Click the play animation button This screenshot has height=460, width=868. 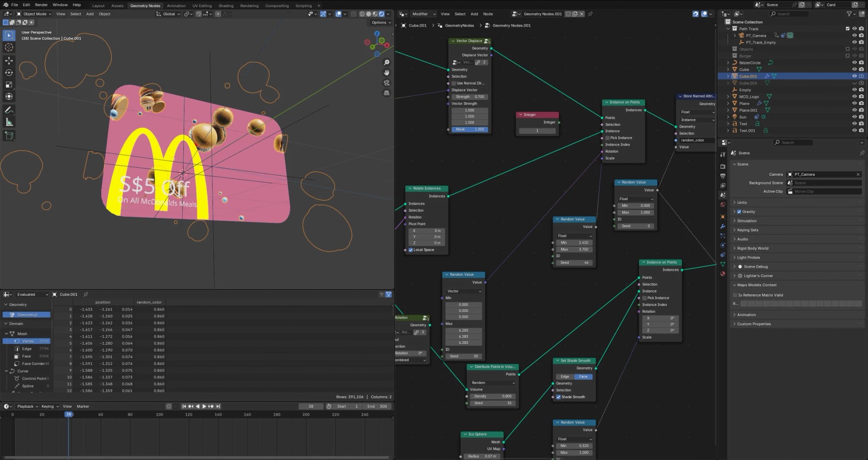204,406
